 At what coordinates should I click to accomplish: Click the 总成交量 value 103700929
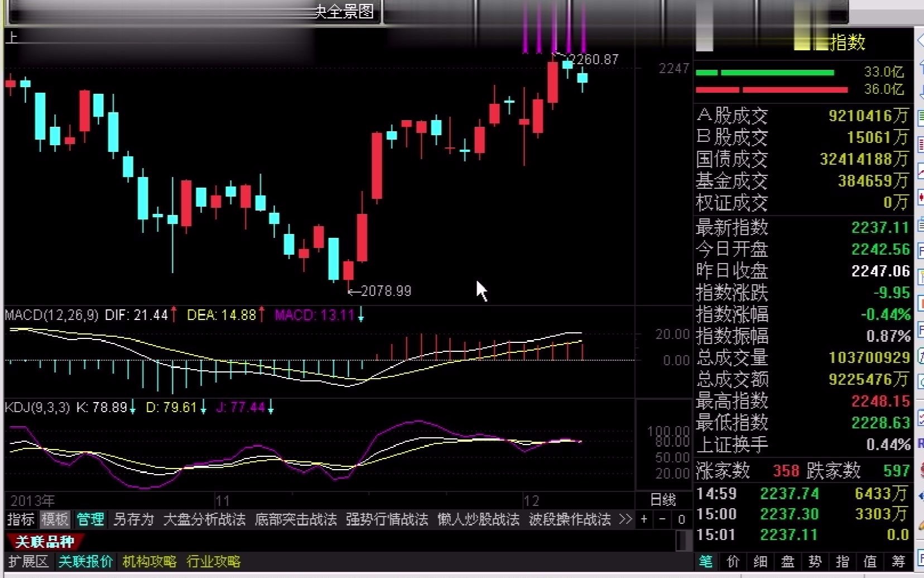(869, 357)
